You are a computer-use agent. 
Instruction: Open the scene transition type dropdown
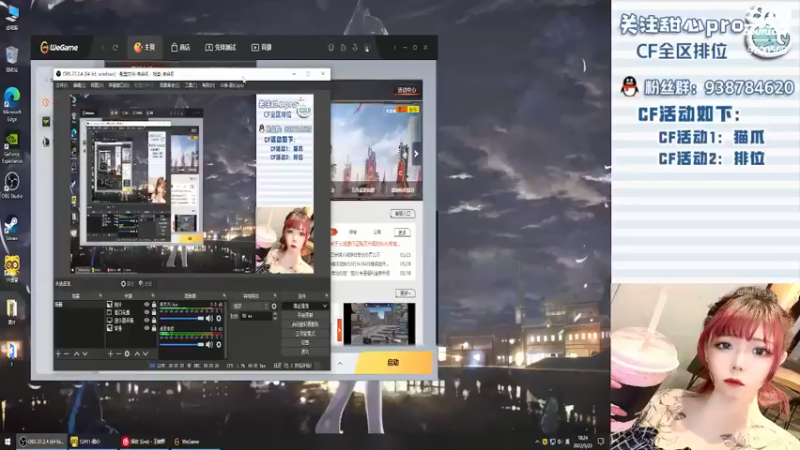click(250, 306)
